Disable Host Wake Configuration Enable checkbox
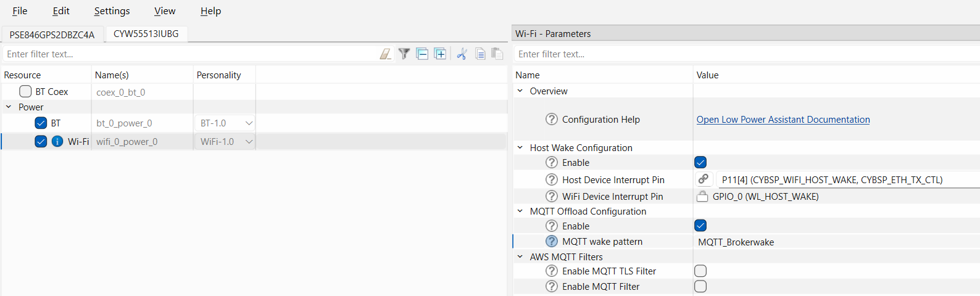 click(x=700, y=162)
